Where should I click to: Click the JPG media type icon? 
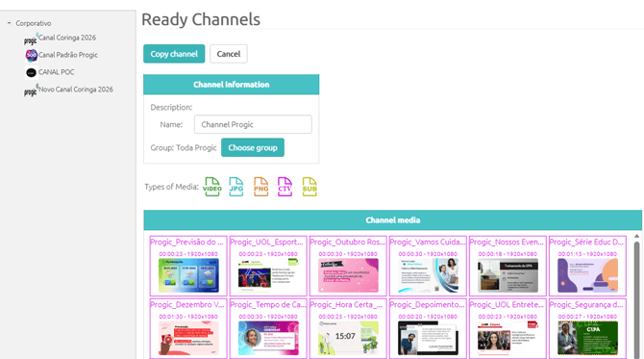236,187
